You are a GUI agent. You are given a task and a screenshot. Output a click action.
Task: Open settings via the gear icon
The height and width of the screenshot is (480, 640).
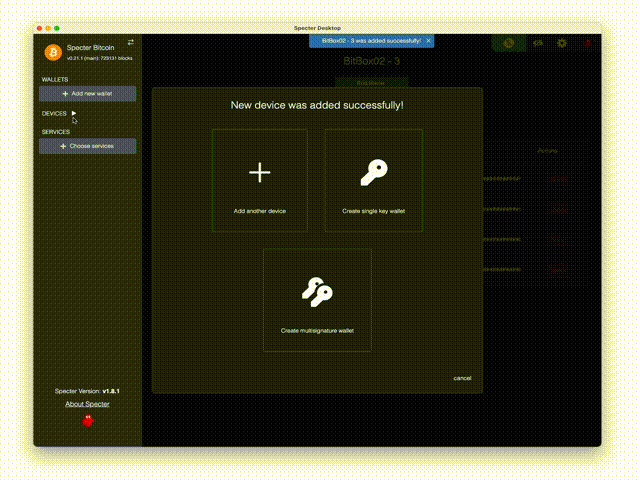click(562, 43)
